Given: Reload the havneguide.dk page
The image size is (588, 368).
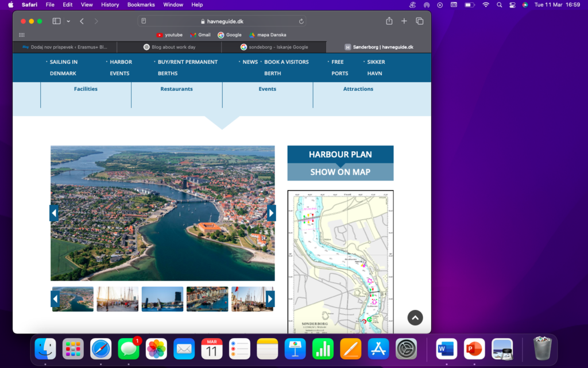Looking at the screenshot, I should (301, 21).
